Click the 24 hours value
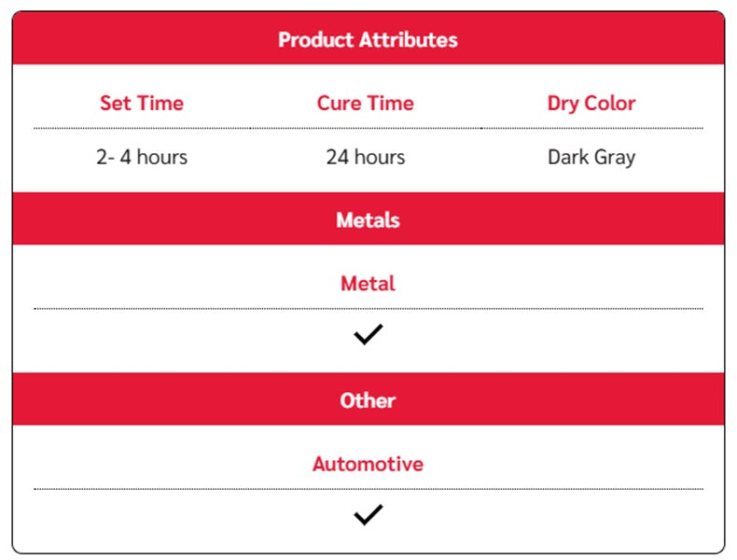Image resolution: width=737 pixels, height=560 pixels. [365, 157]
